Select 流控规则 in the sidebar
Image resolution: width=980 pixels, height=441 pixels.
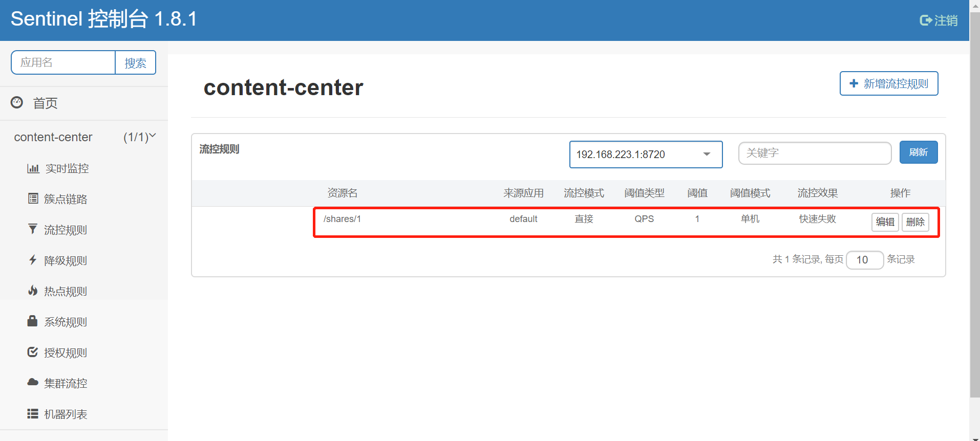[66, 230]
